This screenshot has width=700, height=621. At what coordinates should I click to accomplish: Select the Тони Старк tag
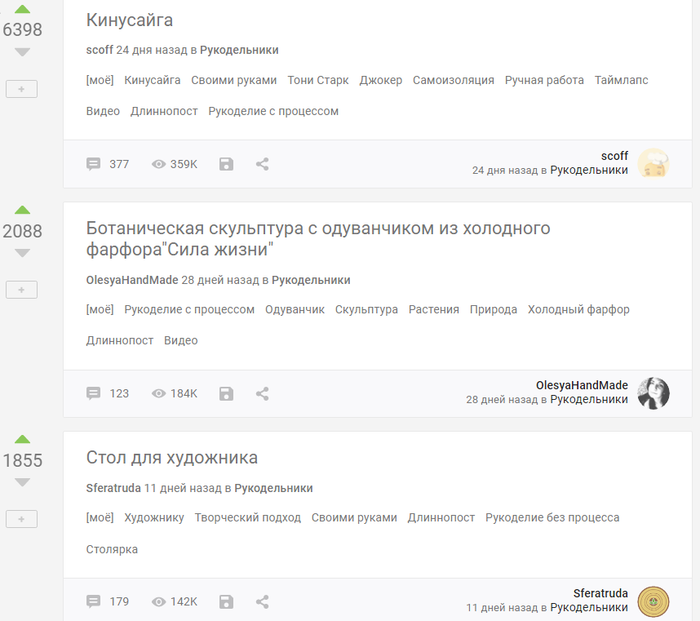click(318, 80)
